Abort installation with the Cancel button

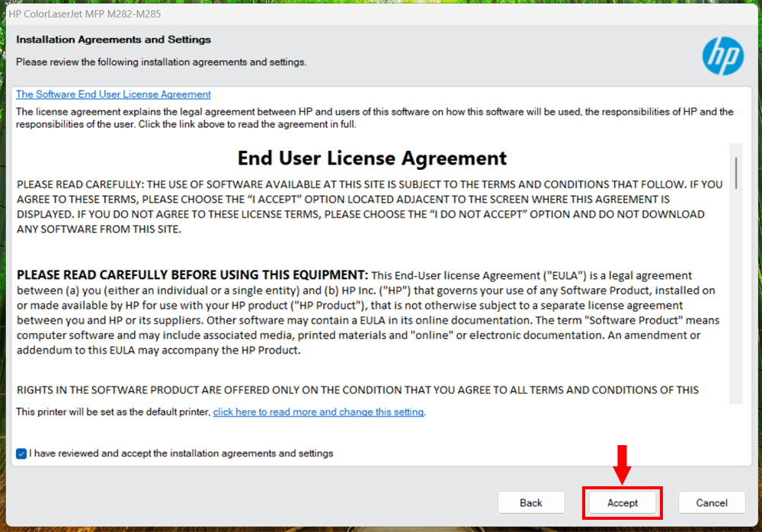(x=712, y=502)
